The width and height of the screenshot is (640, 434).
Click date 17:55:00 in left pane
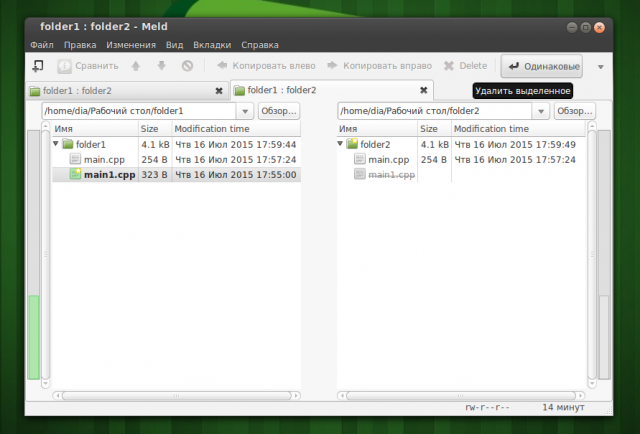click(236, 175)
